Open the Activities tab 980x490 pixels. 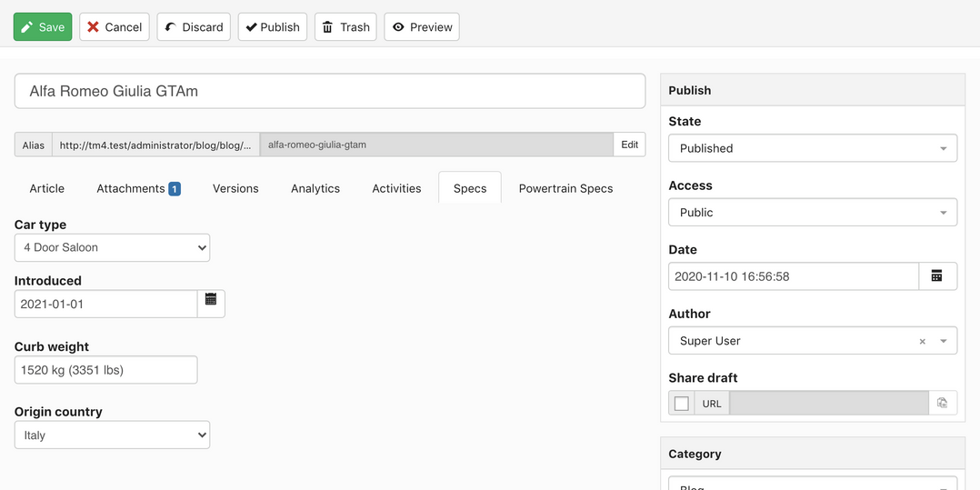(x=397, y=188)
